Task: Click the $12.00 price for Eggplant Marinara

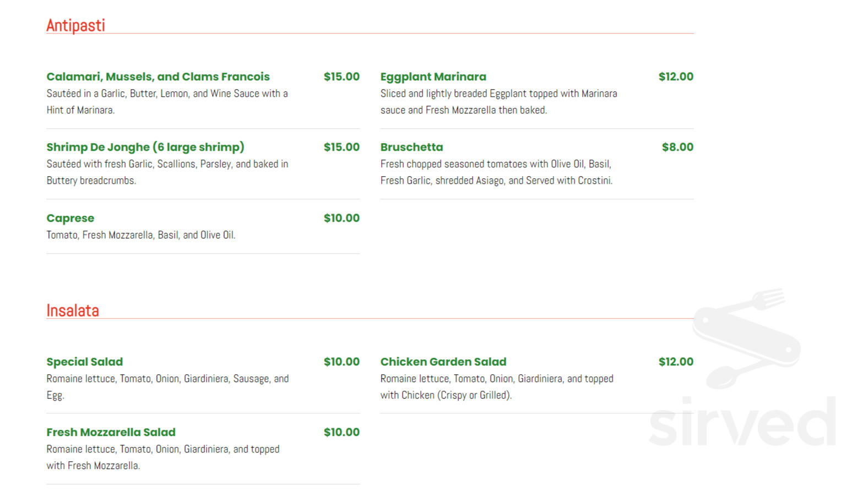Action: click(676, 77)
